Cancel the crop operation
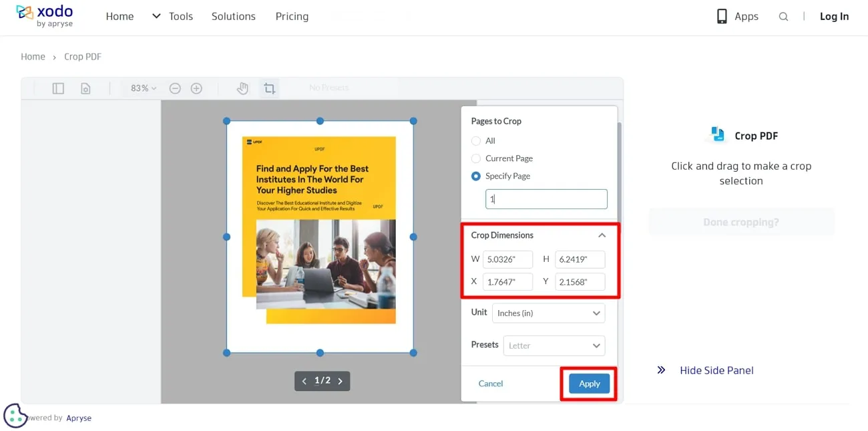This screenshot has height=431, width=868. coord(491,384)
